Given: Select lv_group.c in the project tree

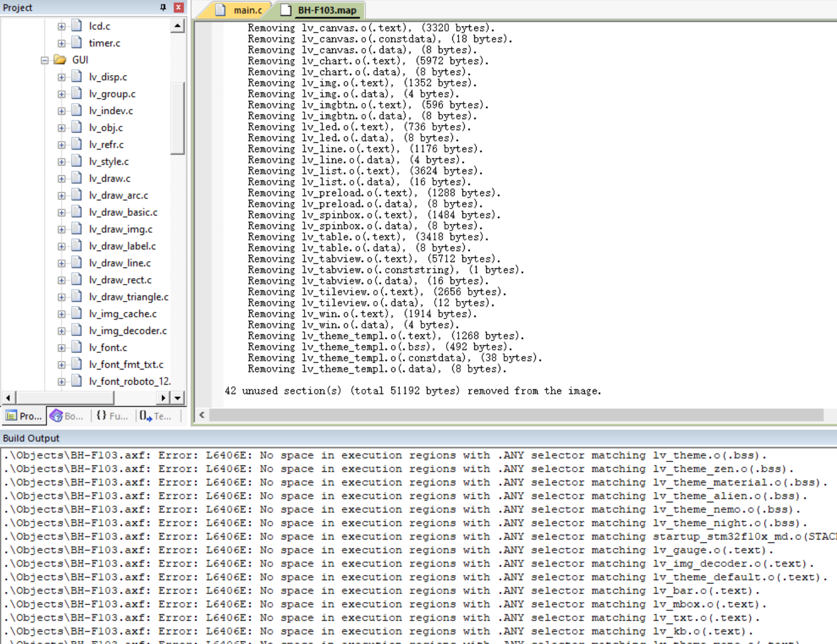Looking at the screenshot, I should (112, 94).
